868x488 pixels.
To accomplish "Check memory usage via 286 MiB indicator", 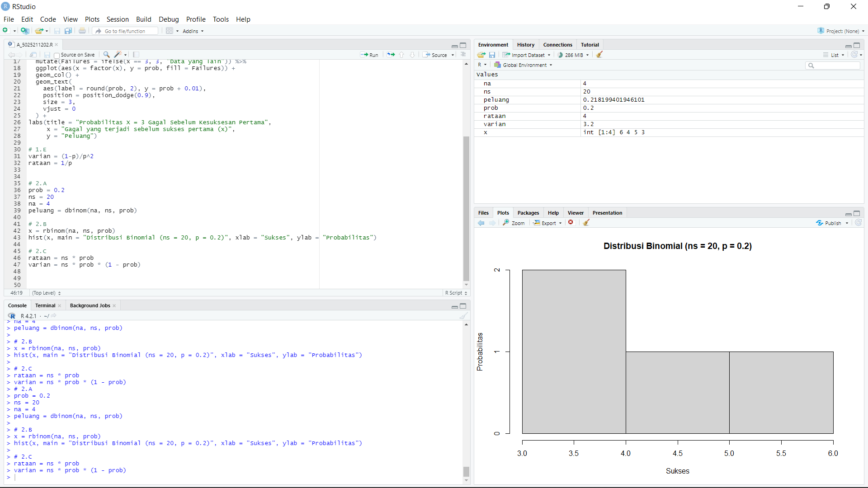I will [x=573, y=55].
